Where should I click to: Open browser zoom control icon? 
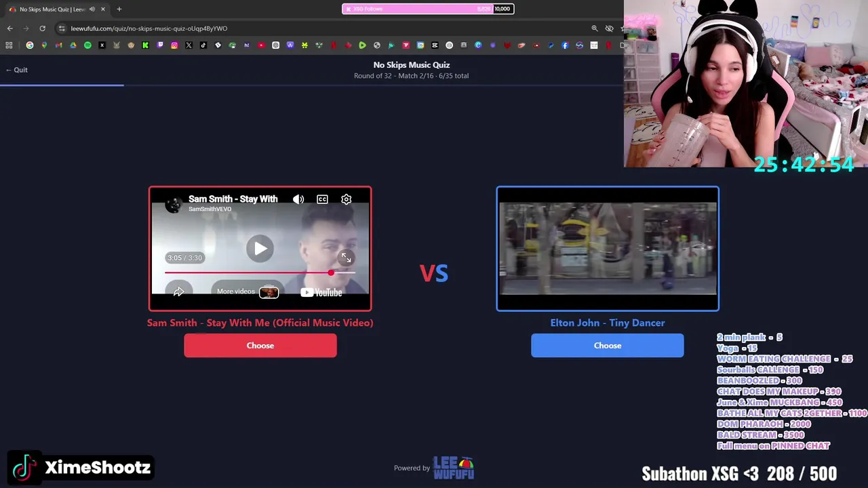595,28
